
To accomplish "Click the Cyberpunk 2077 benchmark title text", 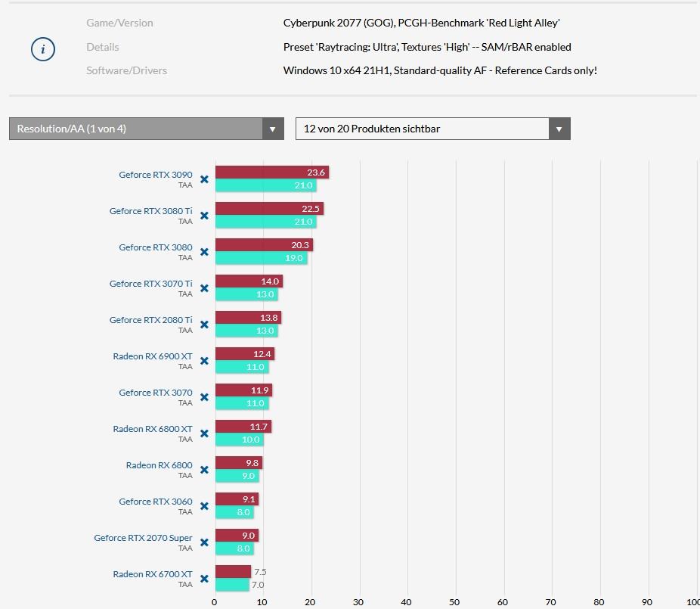I will click(x=421, y=23).
